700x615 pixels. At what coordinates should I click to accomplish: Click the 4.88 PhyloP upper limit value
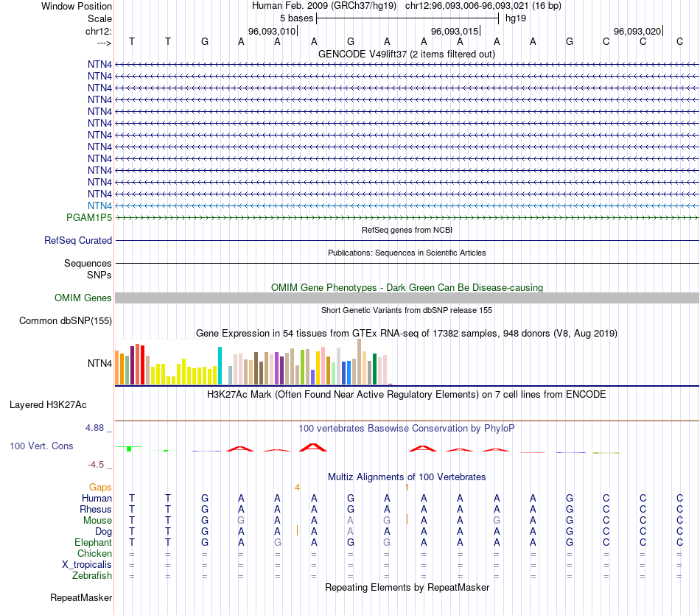(x=94, y=428)
